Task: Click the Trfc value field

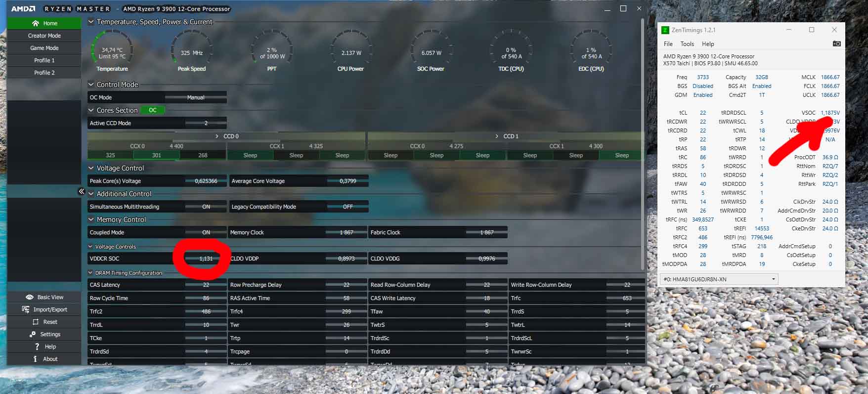Action: point(627,298)
